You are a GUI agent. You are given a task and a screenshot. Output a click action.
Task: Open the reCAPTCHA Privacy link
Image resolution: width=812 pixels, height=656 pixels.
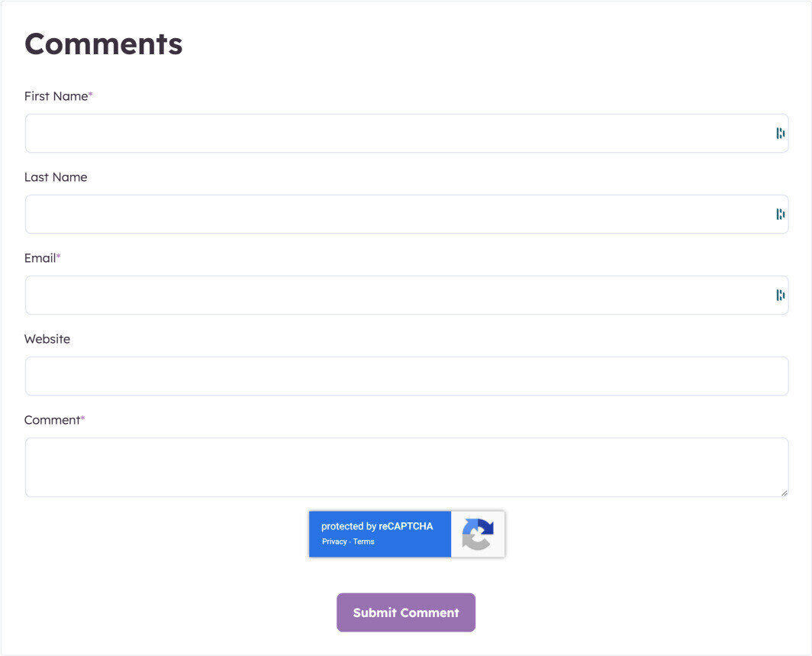[x=334, y=541]
